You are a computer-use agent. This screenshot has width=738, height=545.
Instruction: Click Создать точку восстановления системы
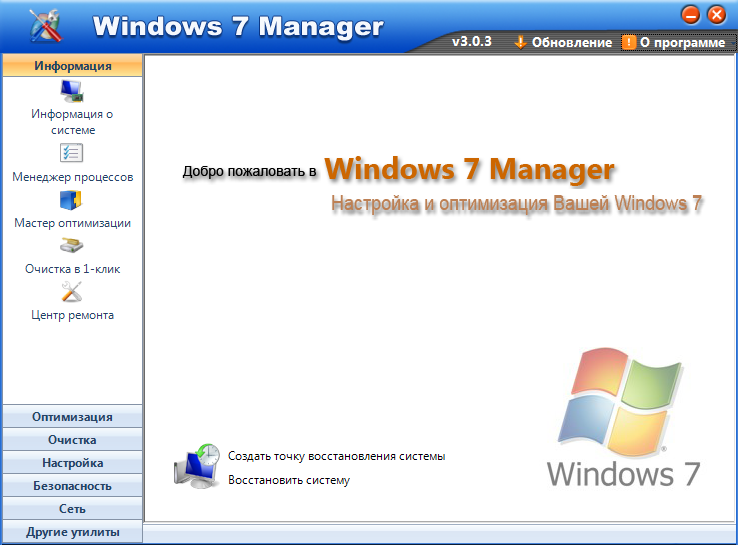point(337,456)
